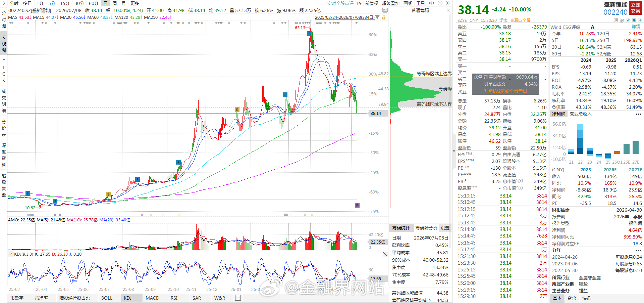Open 超级复盘 in left sidebar

[x=4, y=185]
